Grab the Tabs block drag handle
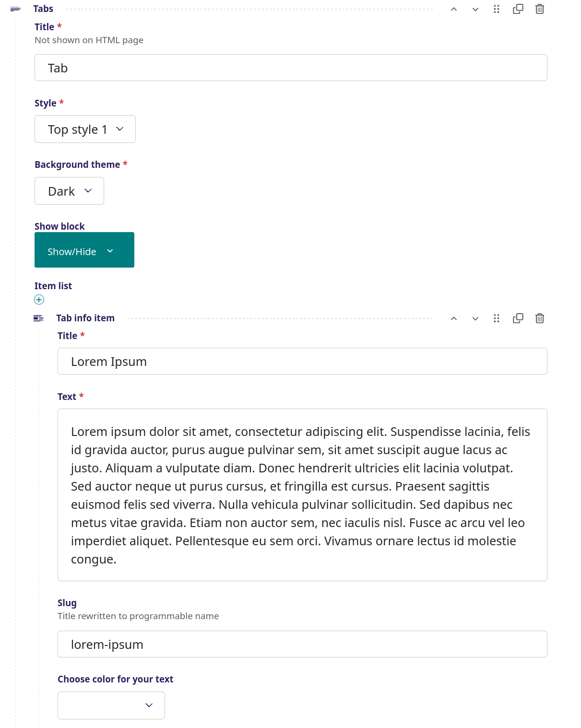Viewport: 581px width, 728px height. [497, 9]
